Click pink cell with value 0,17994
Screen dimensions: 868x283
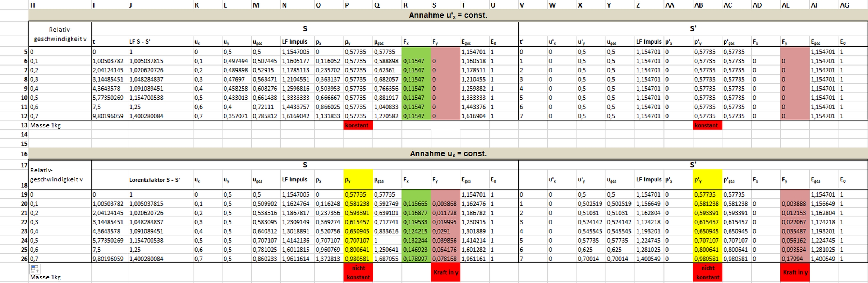pos(795,259)
